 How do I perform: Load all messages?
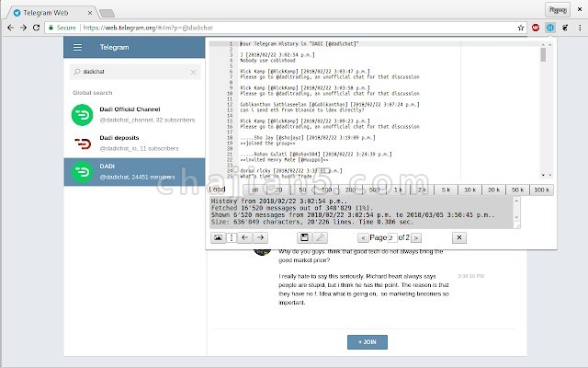(254, 190)
